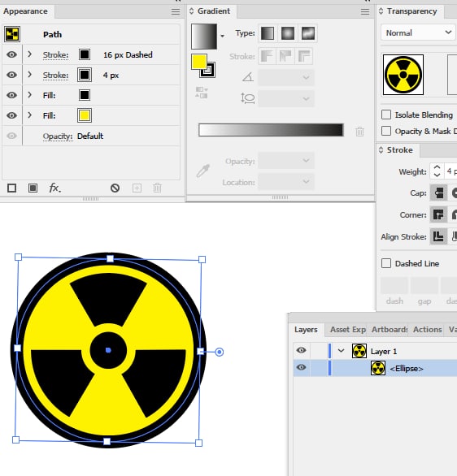Switch to the Stroke panel tab
This screenshot has height=476, width=457.
(x=399, y=150)
